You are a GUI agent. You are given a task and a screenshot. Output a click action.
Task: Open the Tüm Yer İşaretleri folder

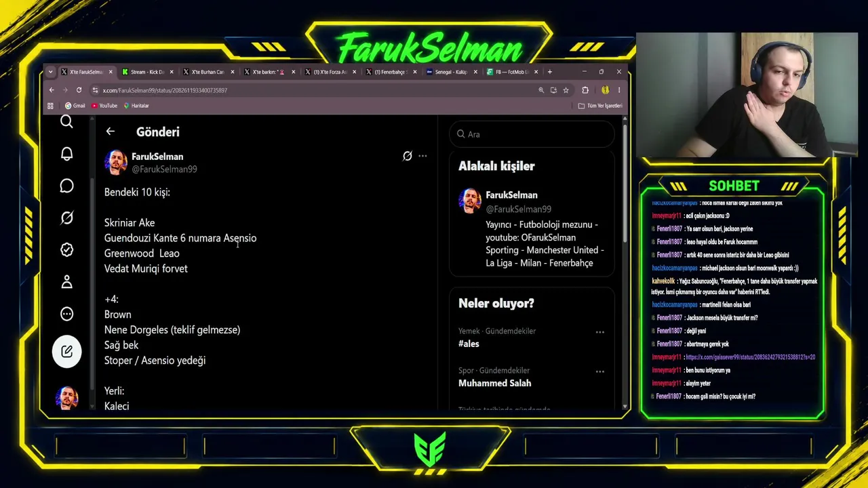click(x=600, y=106)
